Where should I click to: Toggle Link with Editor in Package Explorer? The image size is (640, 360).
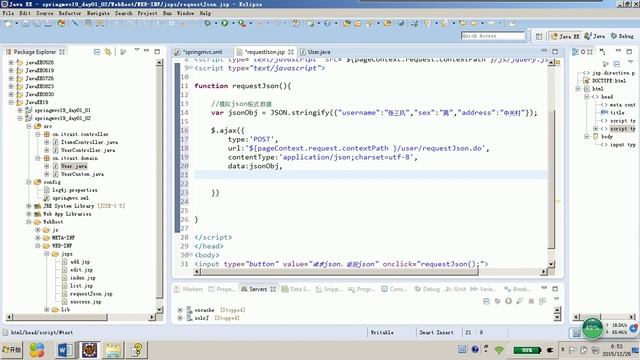click(x=108, y=52)
